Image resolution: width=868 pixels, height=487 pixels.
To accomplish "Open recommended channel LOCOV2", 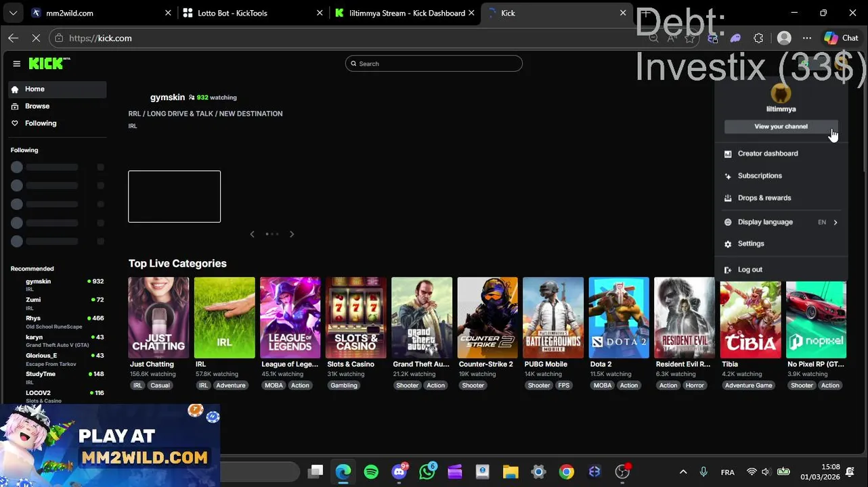I will (x=58, y=396).
